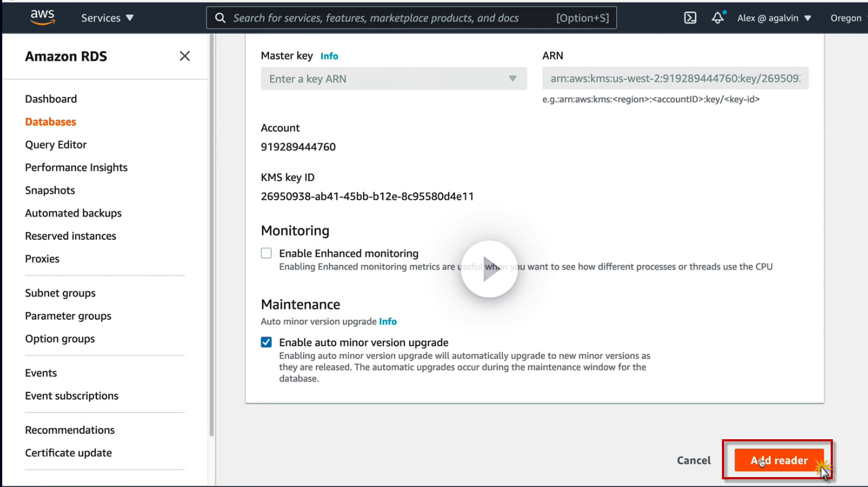The width and height of the screenshot is (868, 487).
Task: Click the sidebar vertical scrollbar
Action: pos(211,235)
